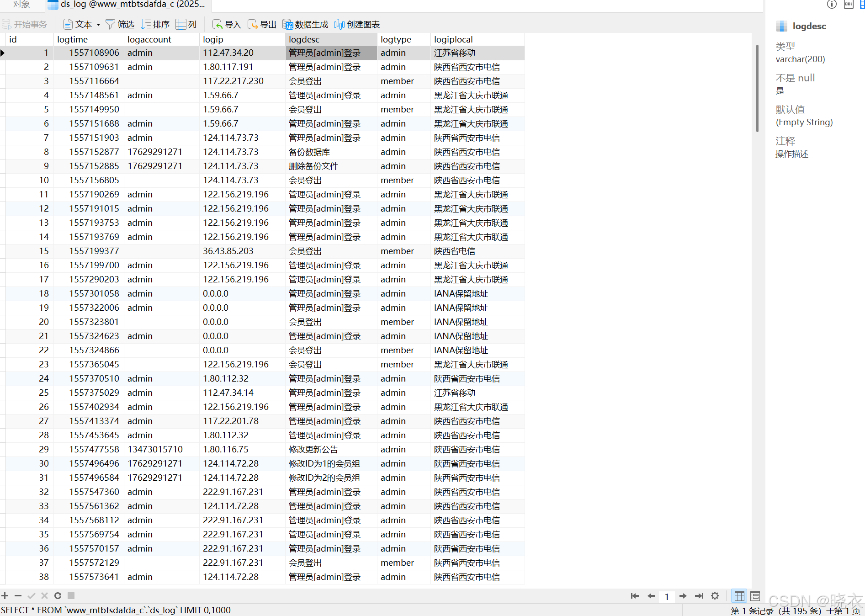Go to the next page arrow
Screen dimensions: 865x616
click(683, 596)
